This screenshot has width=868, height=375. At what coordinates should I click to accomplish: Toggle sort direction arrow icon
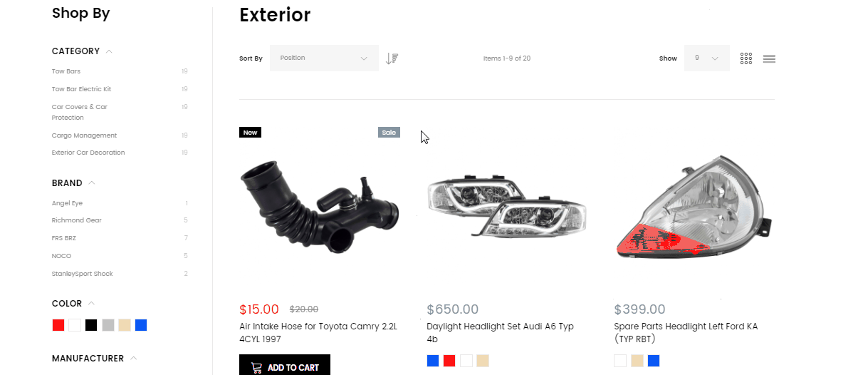click(x=392, y=58)
